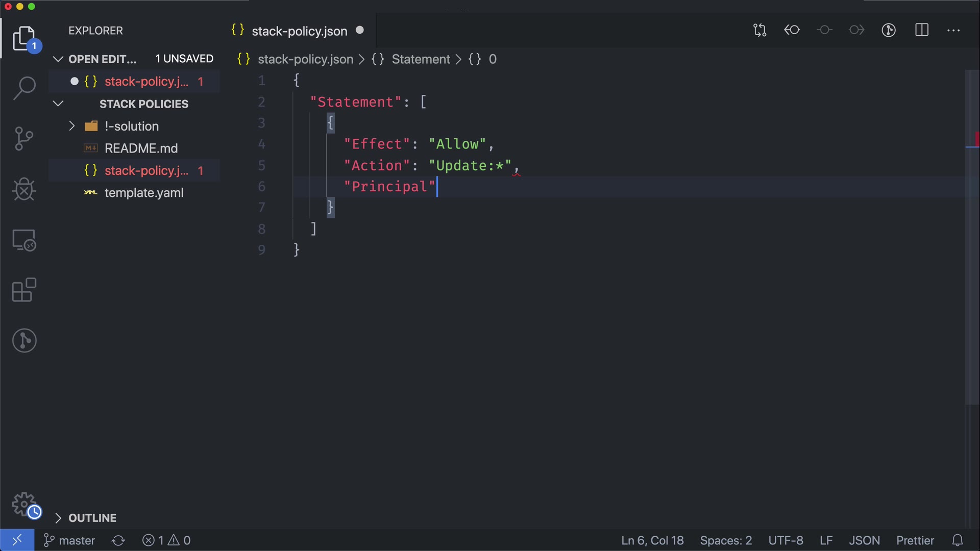The height and width of the screenshot is (551, 980).
Task: Open the Search view in activity bar
Action: point(24,88)
